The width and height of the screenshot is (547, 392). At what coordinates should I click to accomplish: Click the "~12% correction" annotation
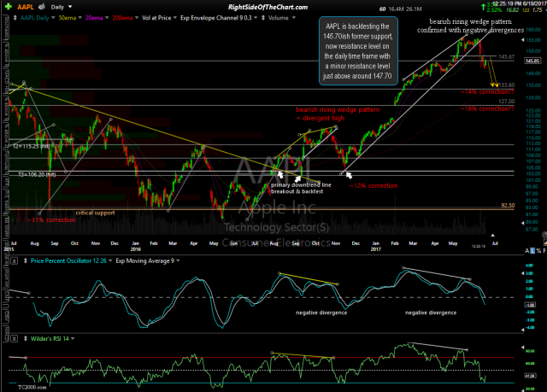tap(373, 185)
